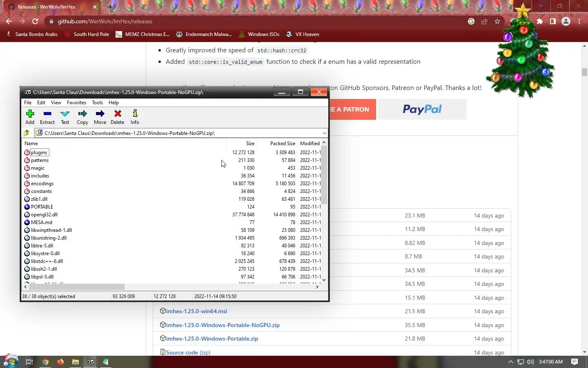Download imhex-1.25.0-win64.msi
Image resolution: width=588 pixels, height=368 pixels.
[196, 311]
